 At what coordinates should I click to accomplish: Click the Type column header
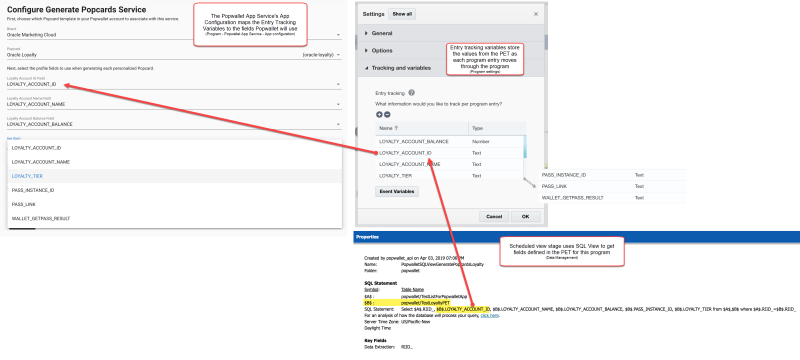tap(497, 128)
